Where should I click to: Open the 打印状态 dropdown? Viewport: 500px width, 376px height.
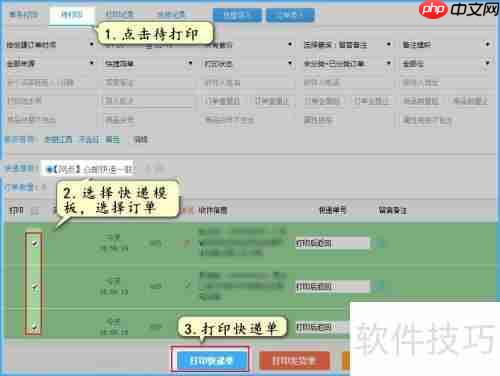[x=248, y=63]
